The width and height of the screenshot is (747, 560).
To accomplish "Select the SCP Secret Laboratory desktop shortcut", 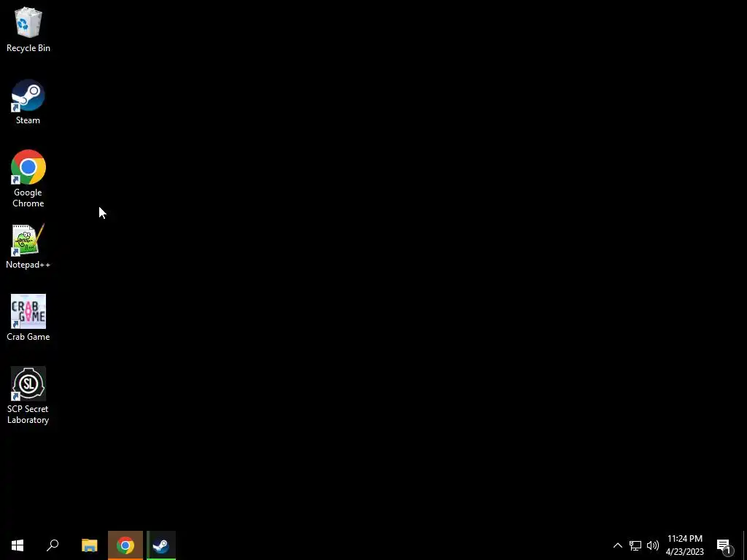I will point(28,395).
